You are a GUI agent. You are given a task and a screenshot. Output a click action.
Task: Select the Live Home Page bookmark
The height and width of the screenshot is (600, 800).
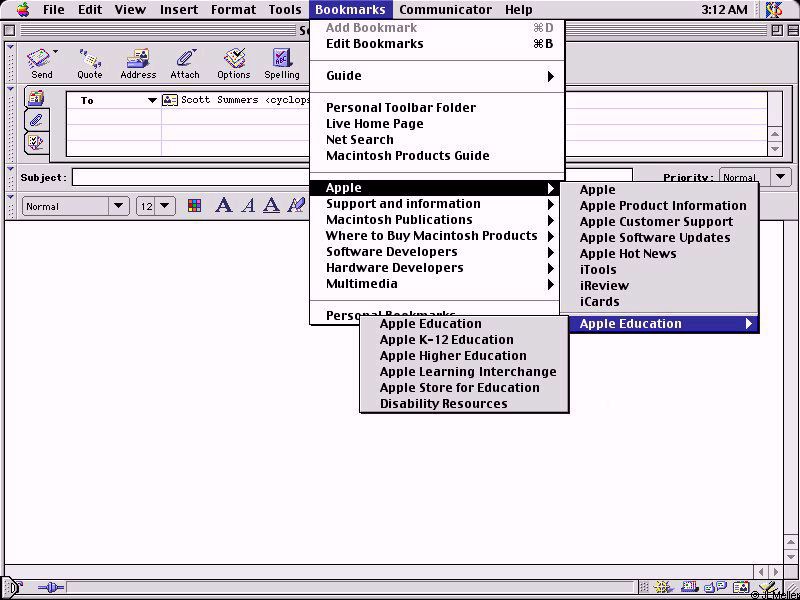(437, 123)
